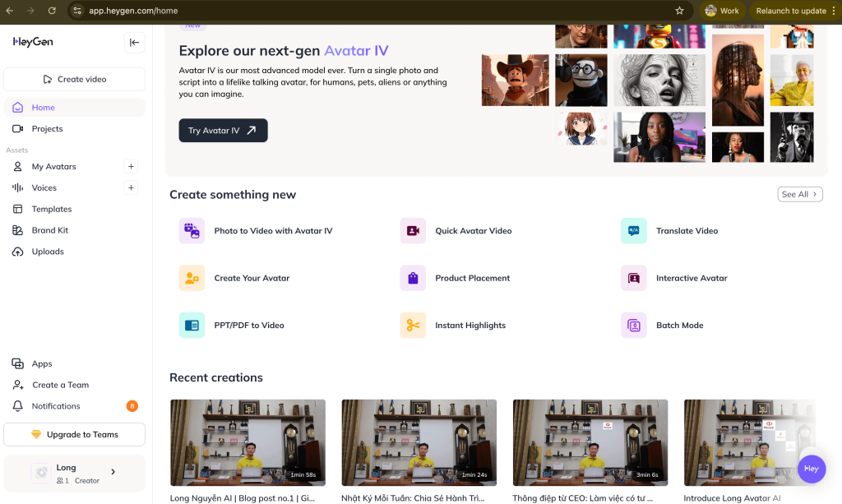
Task: Click the Interactive Avatar icon
Action: tap(634, 278)
